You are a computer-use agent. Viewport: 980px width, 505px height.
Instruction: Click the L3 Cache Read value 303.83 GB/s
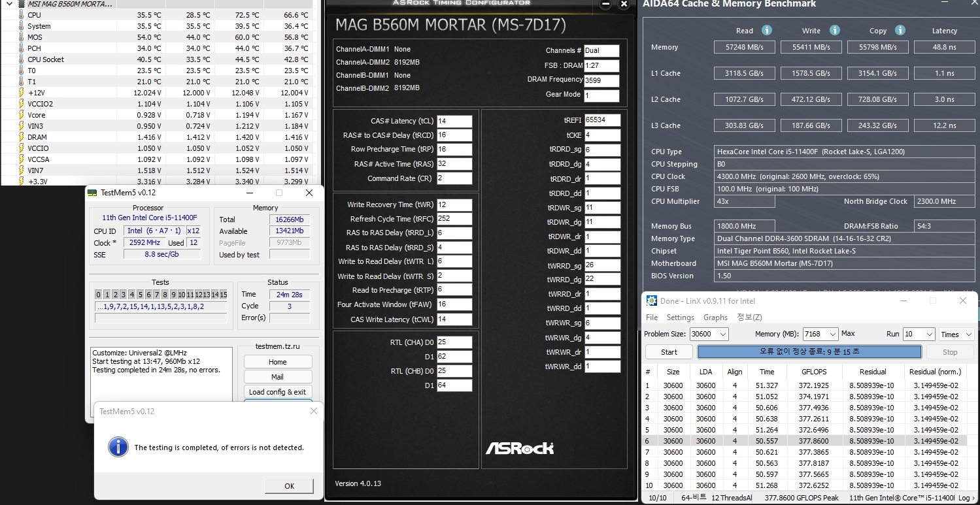point(745,125)
